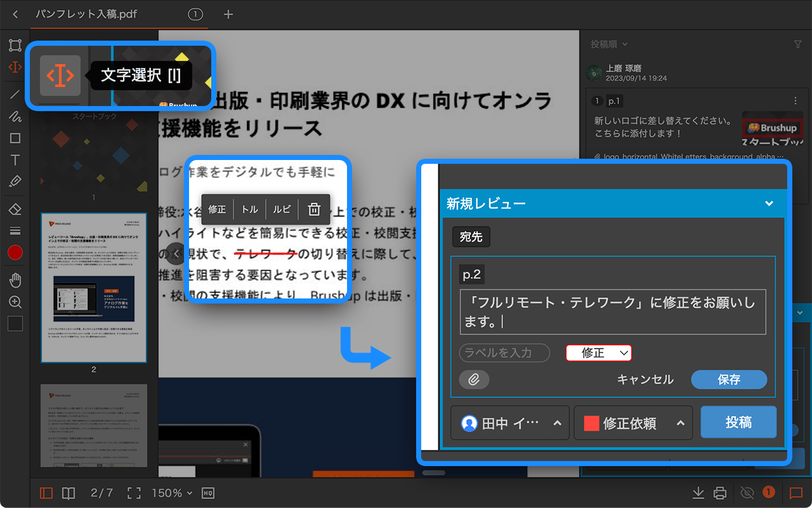Click the ラベルを入力 label input field
The width and height of the screenshot is (812, 508).
(x=504, y=353)
